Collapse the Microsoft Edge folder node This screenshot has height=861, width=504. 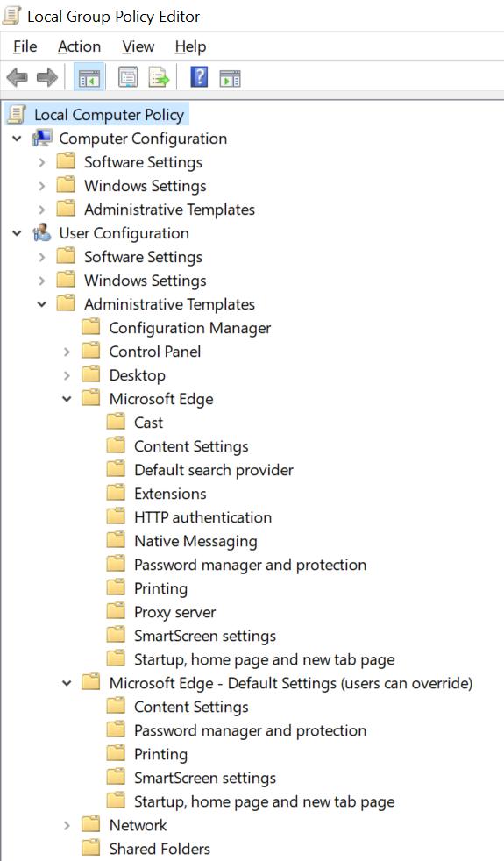pos(67,399)
